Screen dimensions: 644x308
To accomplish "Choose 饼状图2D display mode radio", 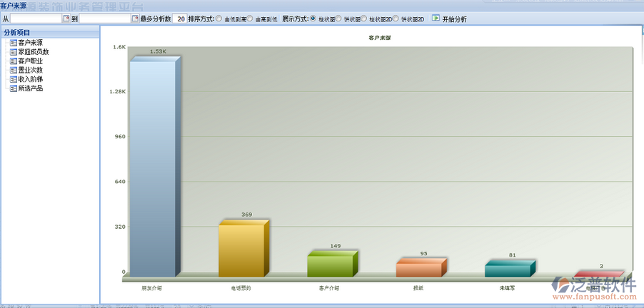I will 396,19.
